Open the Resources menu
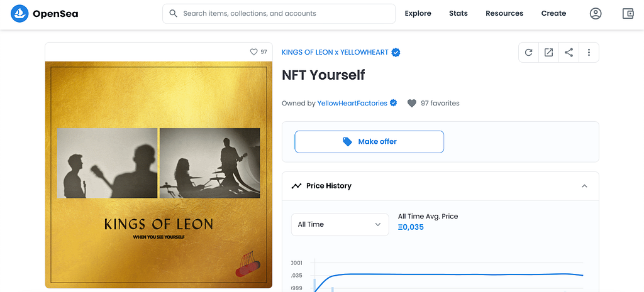Viewport: 644px width, 292px height. click(504, 14)
